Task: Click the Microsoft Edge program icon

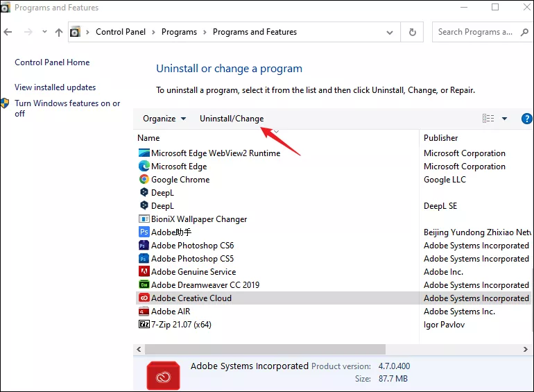Action: (144, 167)
